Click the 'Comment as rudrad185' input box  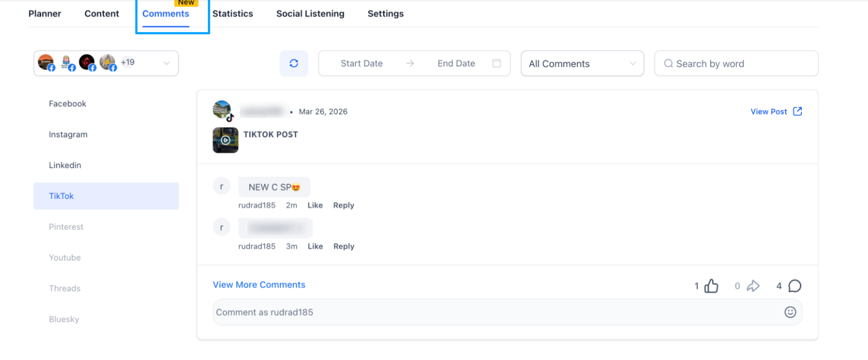coord(507,312)
